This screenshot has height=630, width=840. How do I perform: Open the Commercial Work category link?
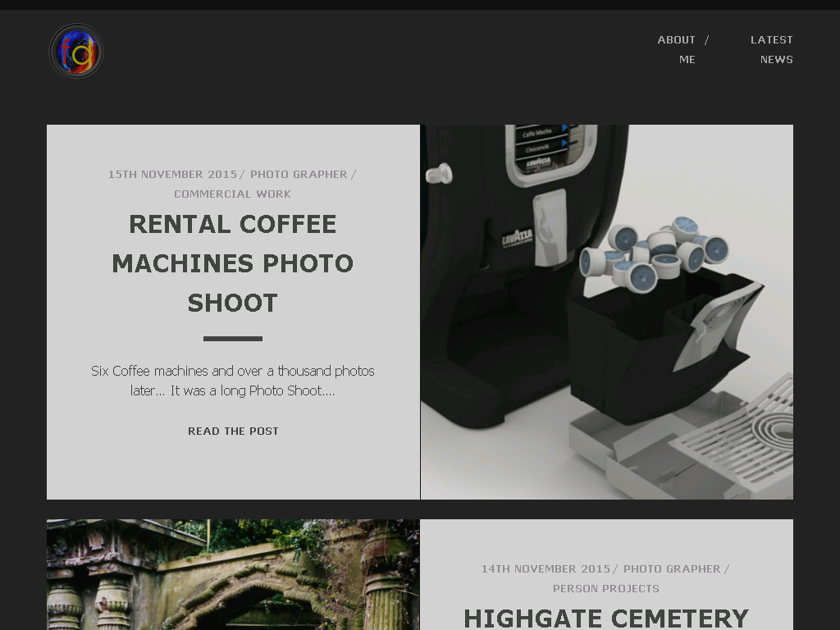232,194
